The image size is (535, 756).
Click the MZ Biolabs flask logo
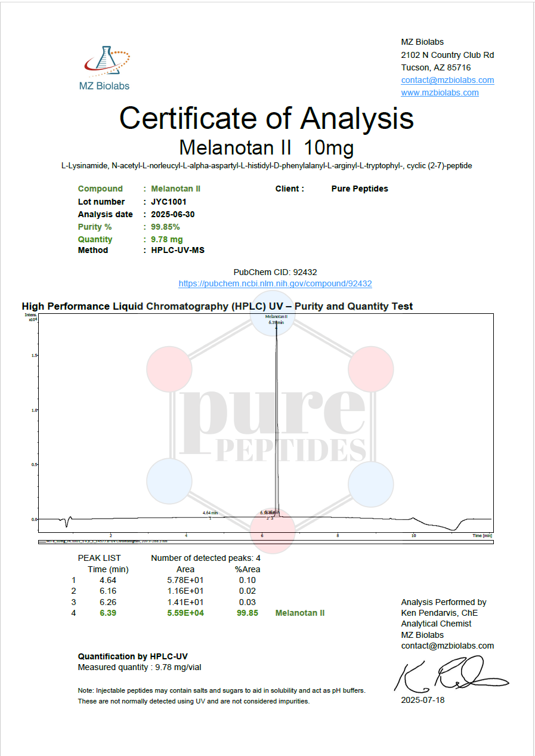pyautogui.click(x=107, y=63)
